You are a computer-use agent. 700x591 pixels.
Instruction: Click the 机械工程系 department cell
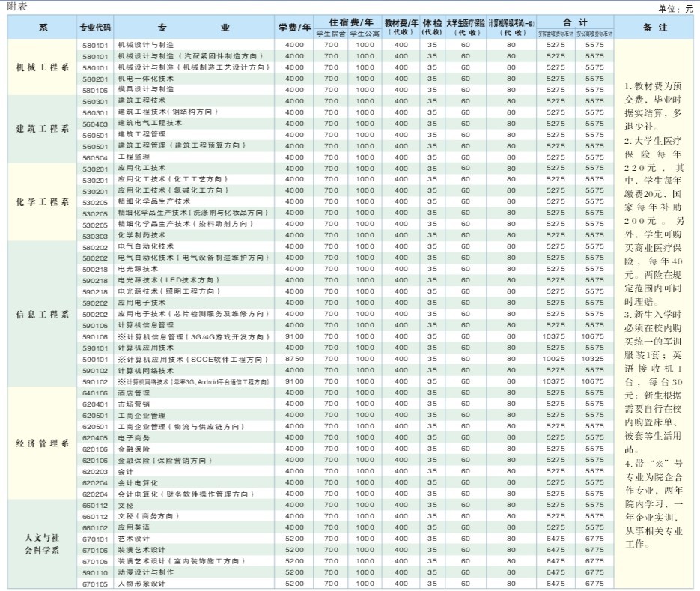[x=43, y=67]
